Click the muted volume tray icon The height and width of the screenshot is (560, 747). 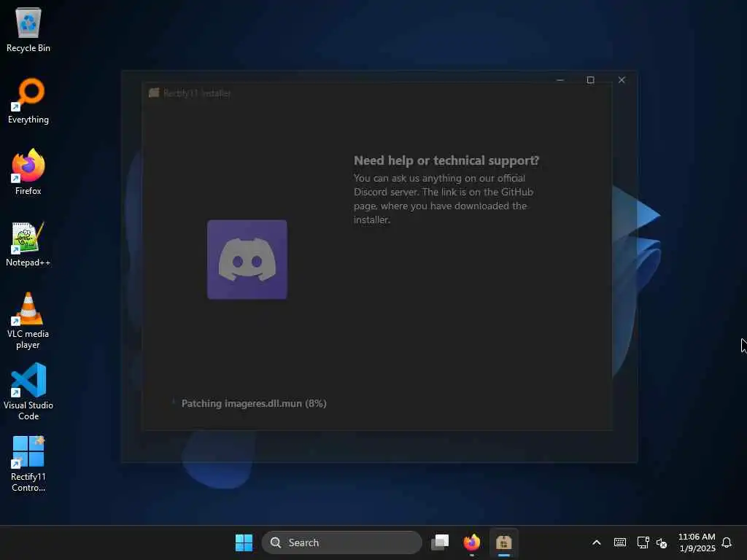tap(662, 542)
